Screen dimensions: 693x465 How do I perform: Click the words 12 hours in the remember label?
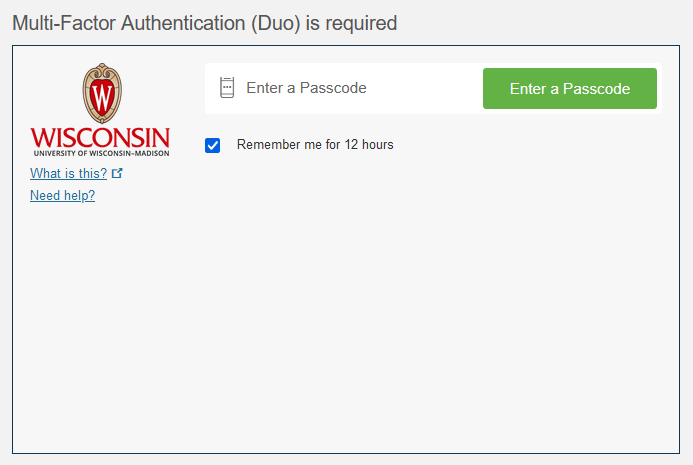pos(369,145)
